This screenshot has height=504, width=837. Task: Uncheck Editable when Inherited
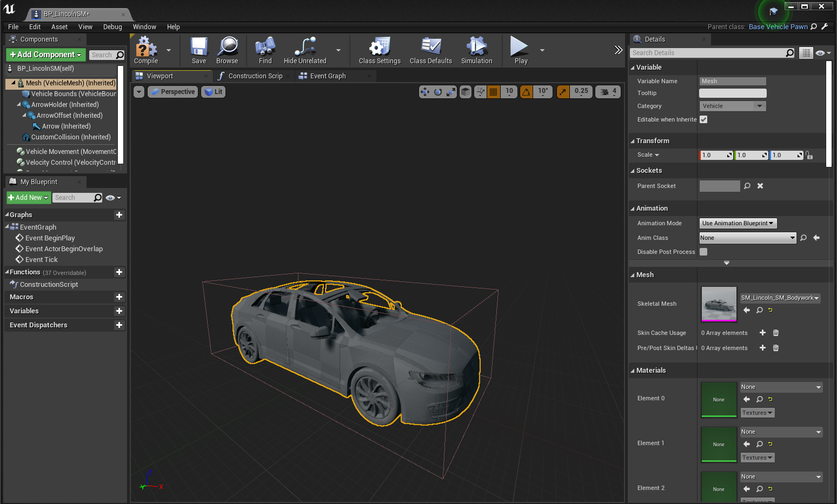tap(703, 119)
